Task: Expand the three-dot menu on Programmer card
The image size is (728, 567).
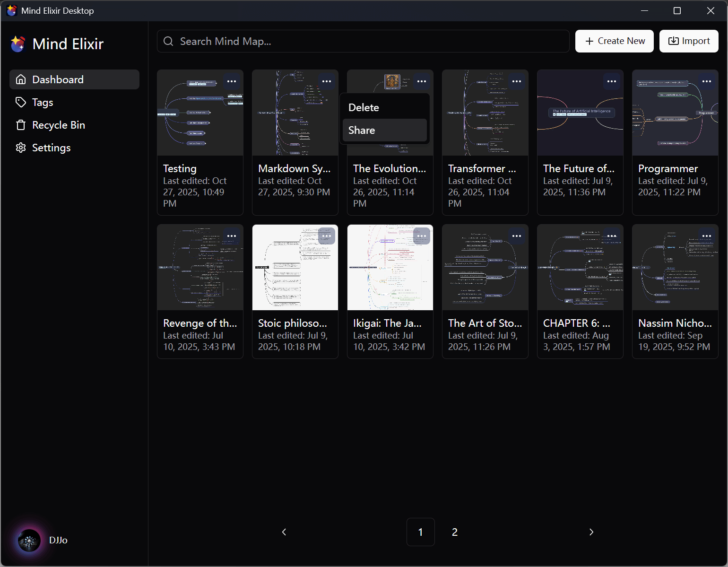Action: click(x=706, y=81)
